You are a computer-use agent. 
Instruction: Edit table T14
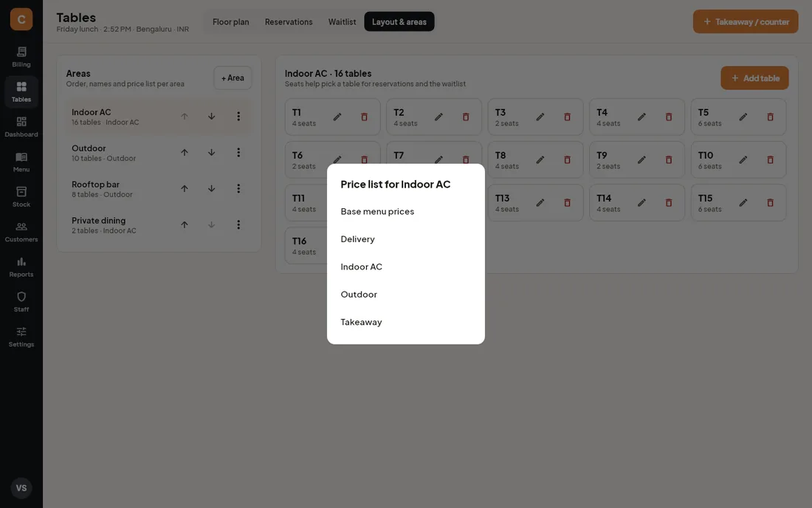[641, 203]
